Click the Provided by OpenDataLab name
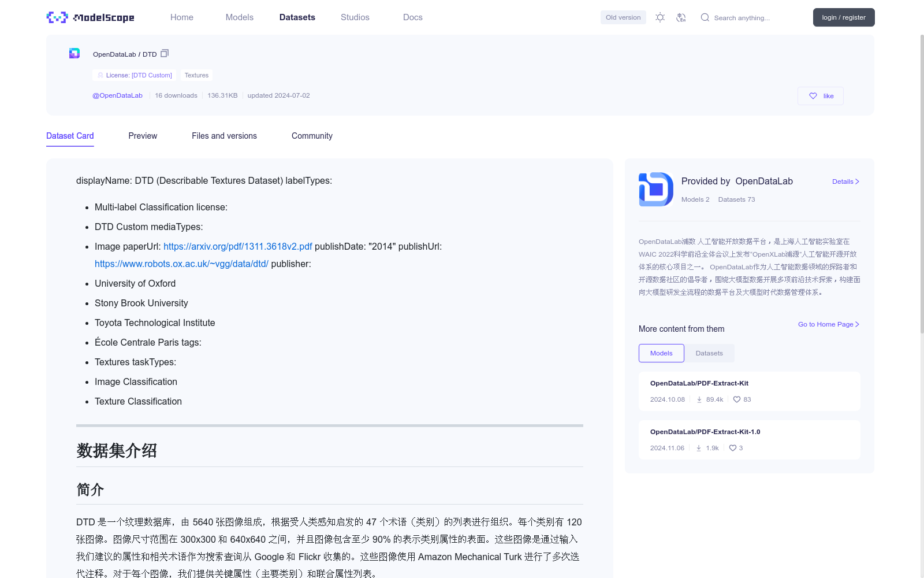924x578 pixels. tap(737, 181)
